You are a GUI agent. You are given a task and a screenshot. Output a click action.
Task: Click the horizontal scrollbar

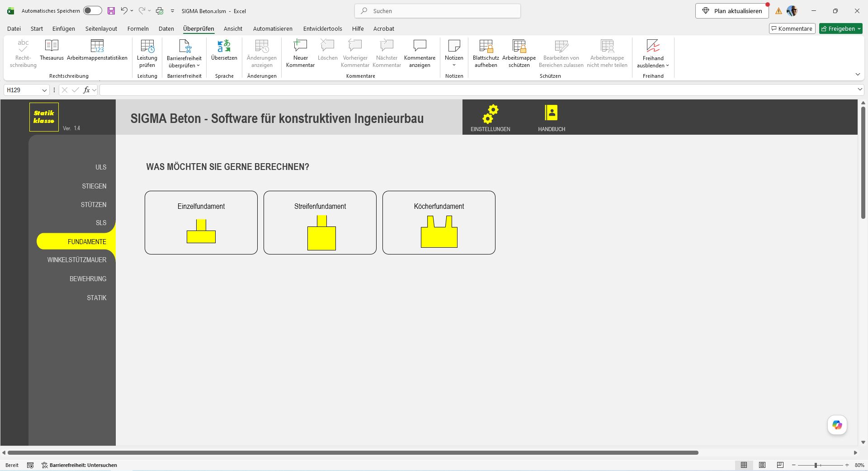[x=353, y=452]
